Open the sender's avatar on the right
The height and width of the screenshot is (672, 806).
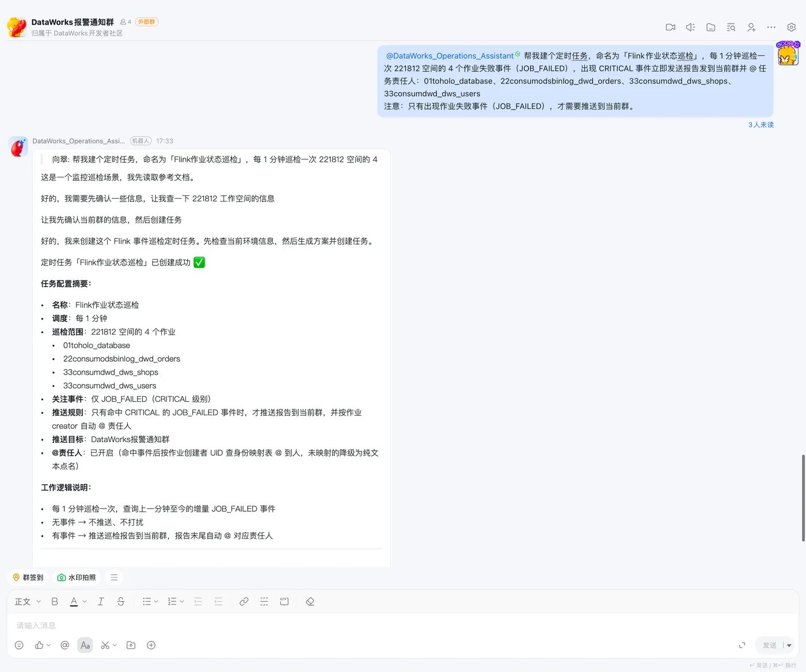pyautogui.click(x=787, y=54)
